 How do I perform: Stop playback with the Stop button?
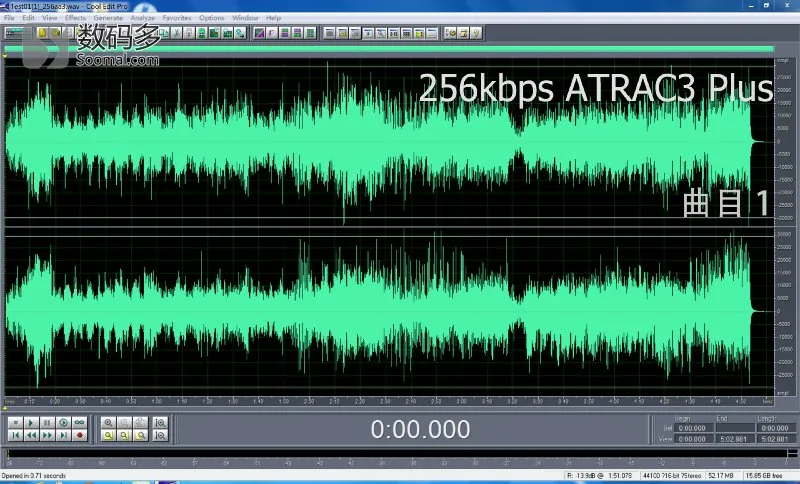(15, 423)
